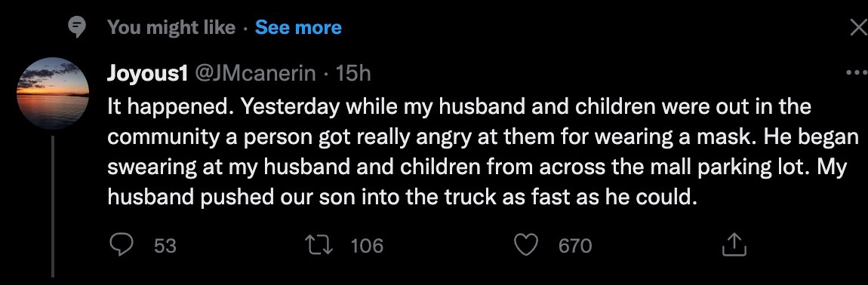Open the Joyous1 display name profile
The width and height of the screenshot is (868, 285).
[x=147, y=73]
